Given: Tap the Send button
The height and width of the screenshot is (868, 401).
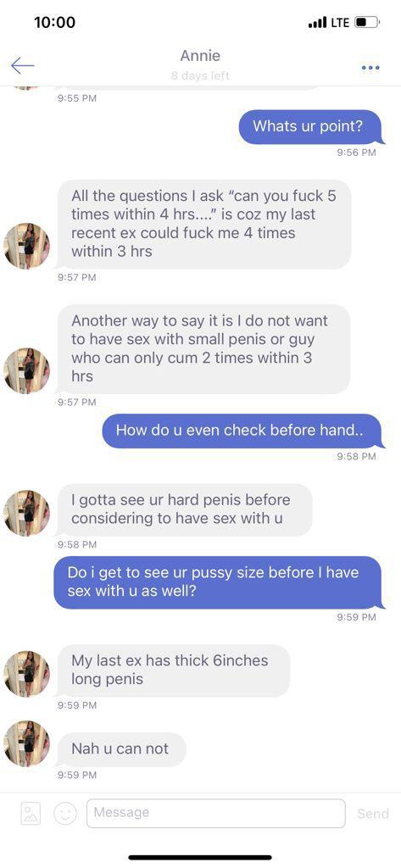Looking at the screenshot, I should tap(373, 813).
